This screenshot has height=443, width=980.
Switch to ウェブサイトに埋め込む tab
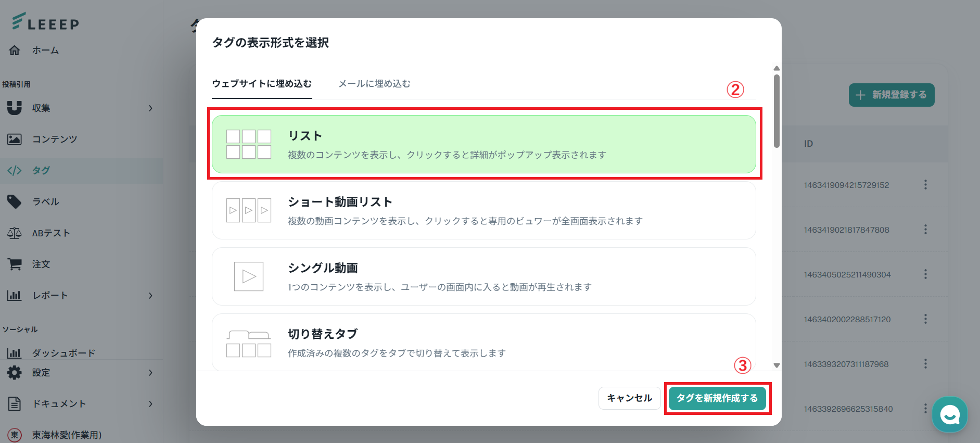coord(262,84)
